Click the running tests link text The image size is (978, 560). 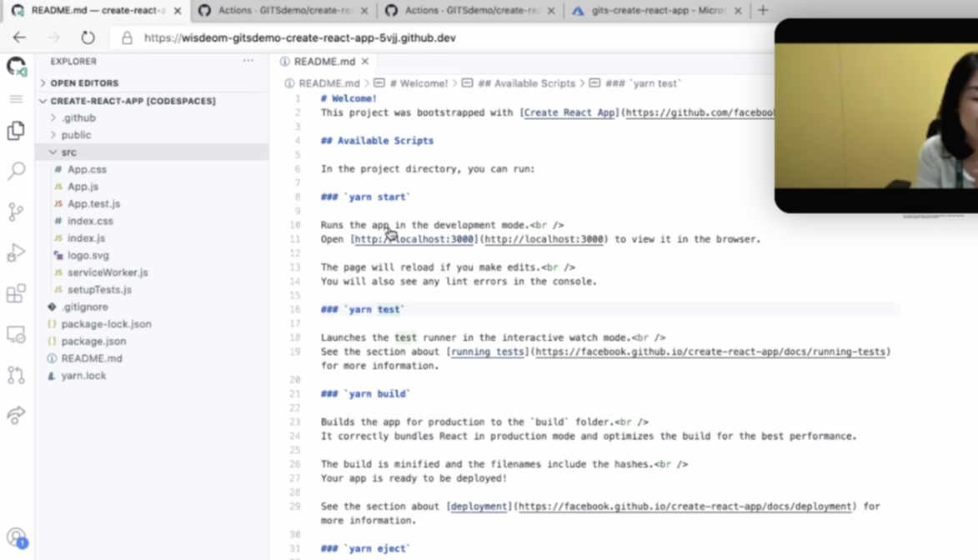click(487, 352)
